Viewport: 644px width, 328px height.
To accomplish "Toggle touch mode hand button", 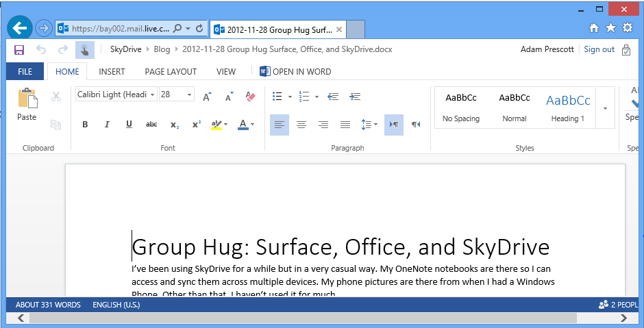I will point(84,49).
